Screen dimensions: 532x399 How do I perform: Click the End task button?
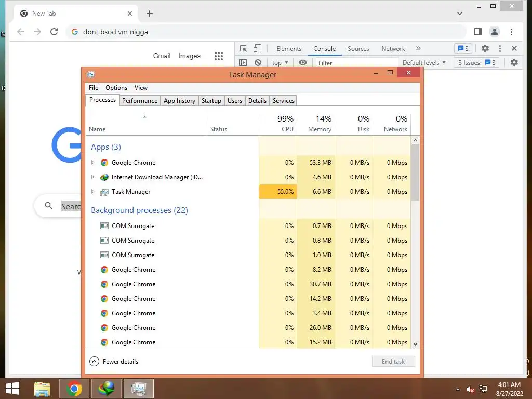click(x=393, y=362)
